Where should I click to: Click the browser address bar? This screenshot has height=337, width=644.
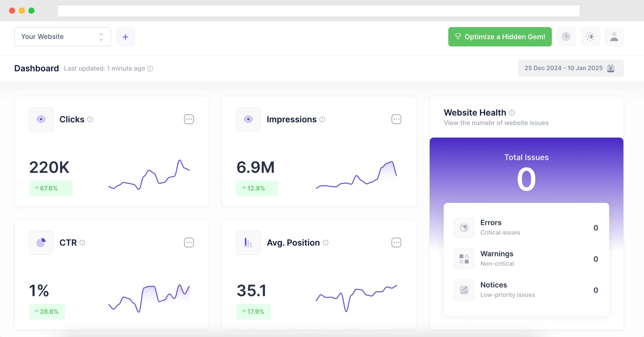(318, 11)
